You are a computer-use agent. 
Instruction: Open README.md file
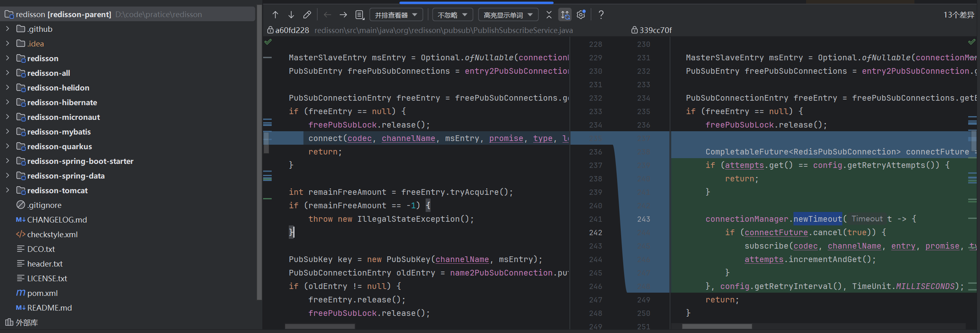point(49,308)
